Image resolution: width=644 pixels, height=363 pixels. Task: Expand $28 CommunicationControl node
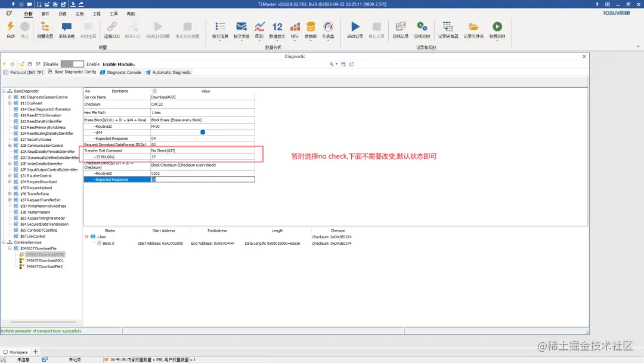10,146
